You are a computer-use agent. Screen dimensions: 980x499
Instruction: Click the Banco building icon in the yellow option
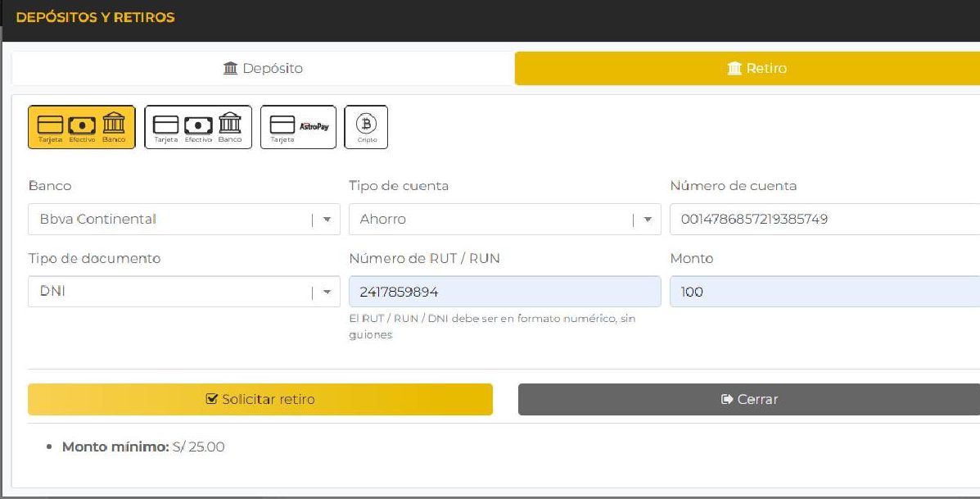click(114, 124)
